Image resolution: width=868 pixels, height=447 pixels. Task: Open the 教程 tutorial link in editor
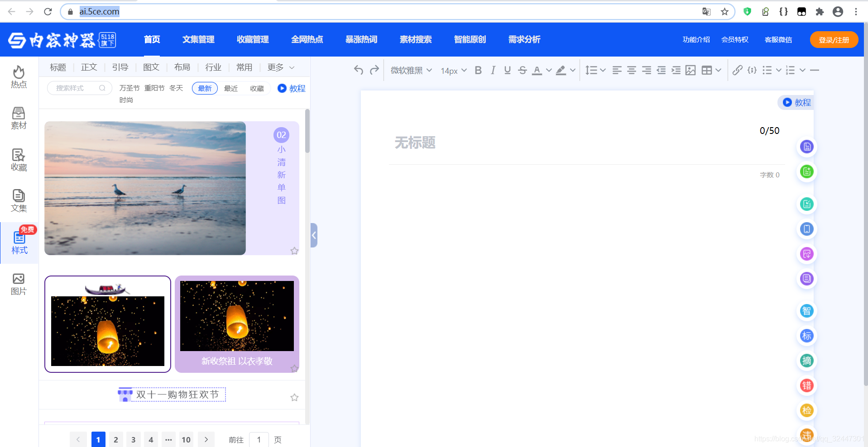coord(796,103)
